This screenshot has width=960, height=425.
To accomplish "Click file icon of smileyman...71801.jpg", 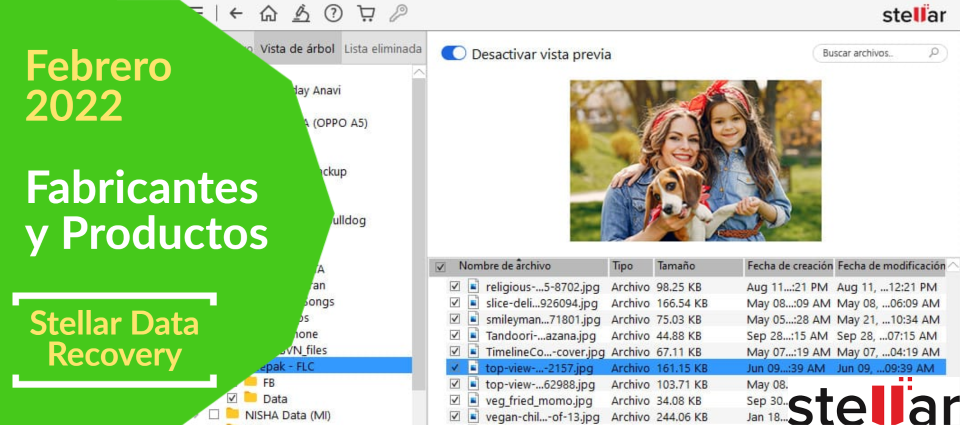I will [473, 319].
